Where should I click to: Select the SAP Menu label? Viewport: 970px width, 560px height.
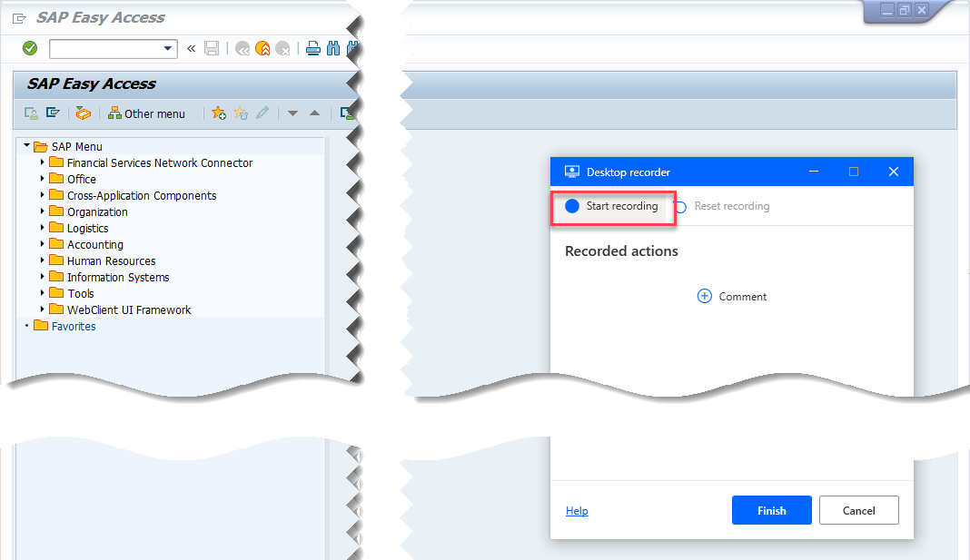pos(76,146)
